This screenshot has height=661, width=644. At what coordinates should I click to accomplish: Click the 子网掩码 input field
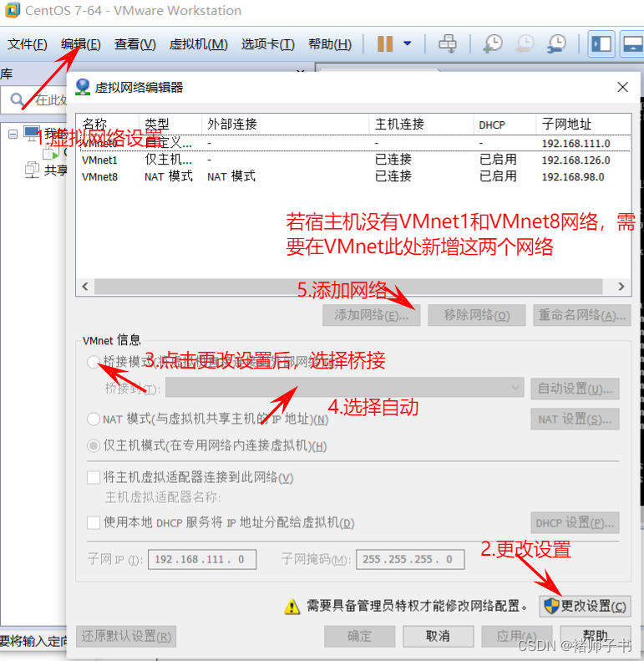point(410,559)
